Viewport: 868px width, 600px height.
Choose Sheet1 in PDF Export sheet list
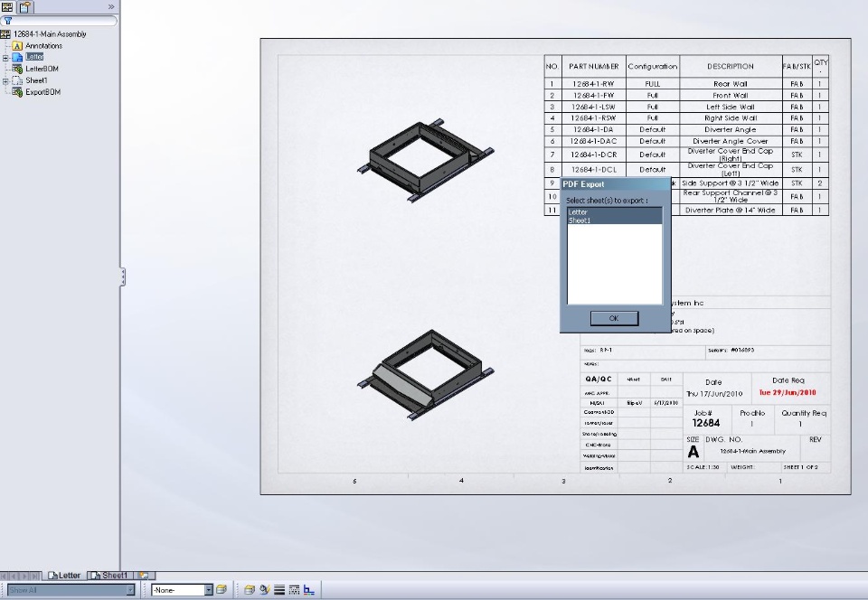(x=615, y=220)
